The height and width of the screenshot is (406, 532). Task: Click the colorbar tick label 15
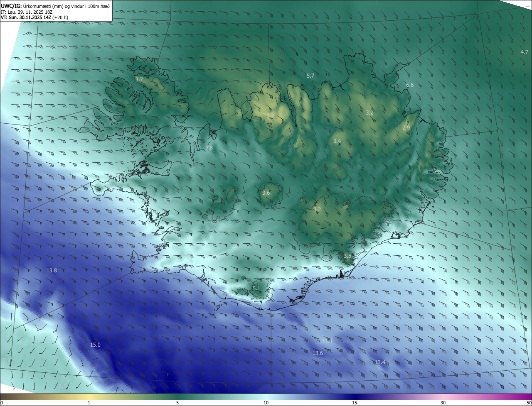(x=355, y=403)
